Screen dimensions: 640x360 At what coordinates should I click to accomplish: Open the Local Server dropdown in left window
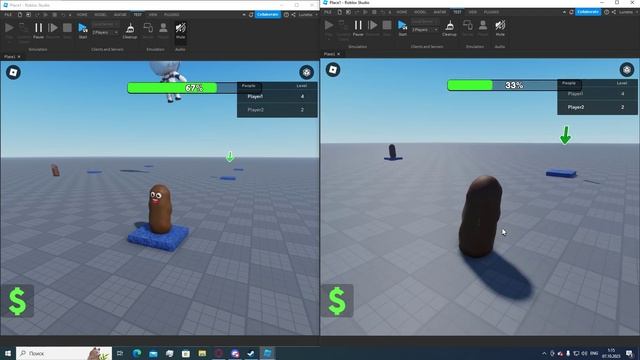[x=105, y=24]
